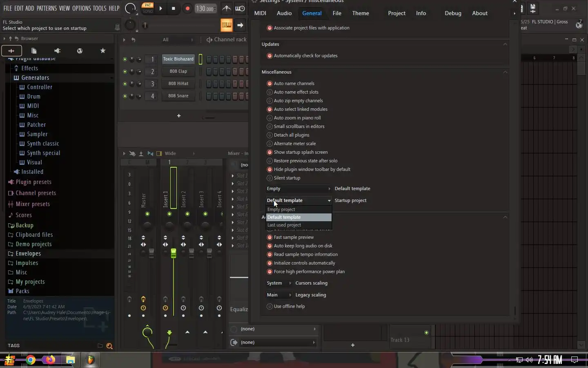This screenshot has height=368, width=588.
Task: Enable 'Silent startup' option
Action: pyautogui.click(x=269, y=178)
